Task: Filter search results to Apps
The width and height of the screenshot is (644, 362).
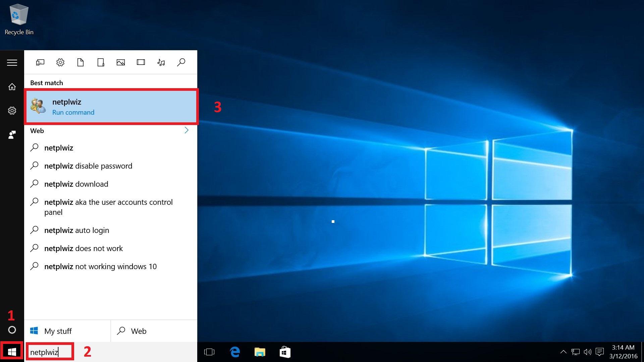Action: 40,62
